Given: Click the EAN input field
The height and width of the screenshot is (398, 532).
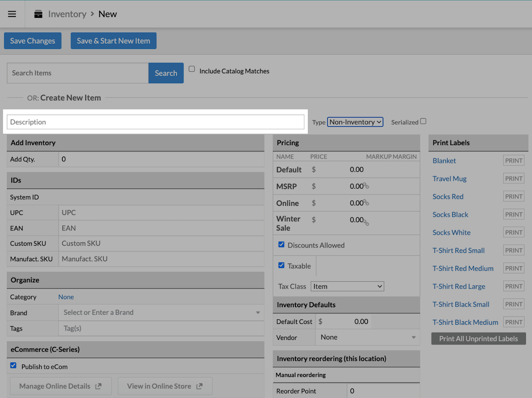Looking at the screenshot, I should point(161,228).
